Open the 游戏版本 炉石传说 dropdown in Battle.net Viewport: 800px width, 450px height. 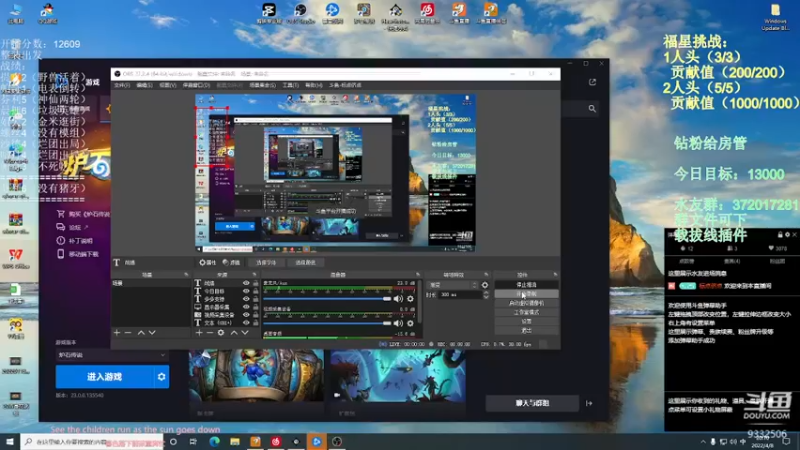click(x=112, y=355)
